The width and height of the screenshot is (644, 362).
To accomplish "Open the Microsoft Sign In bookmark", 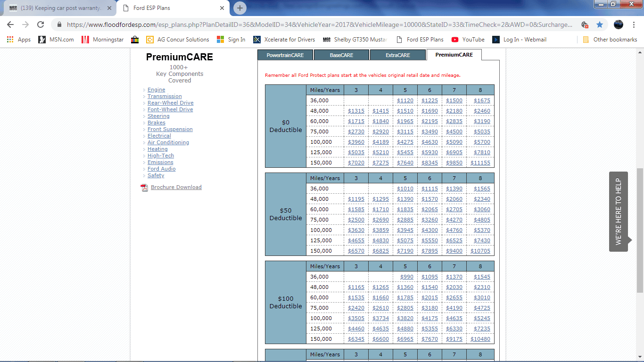I will (231, 40).
